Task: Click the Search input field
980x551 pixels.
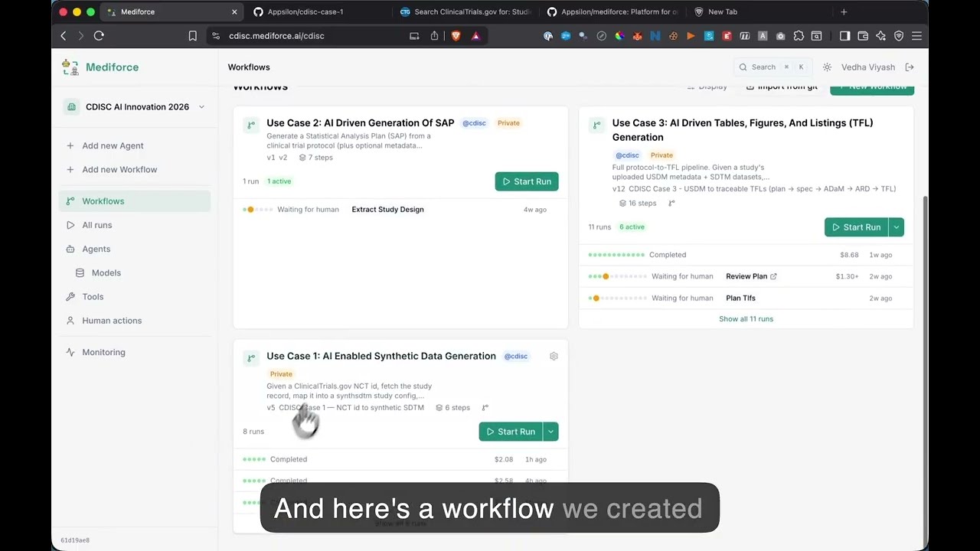Action: point(773,67)
